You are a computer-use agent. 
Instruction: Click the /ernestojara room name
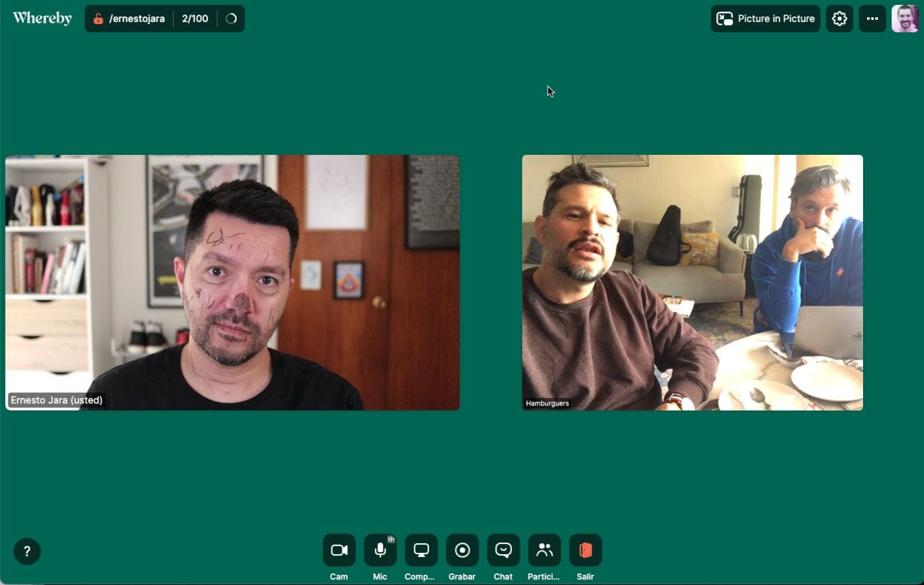(x=137, y=18)
